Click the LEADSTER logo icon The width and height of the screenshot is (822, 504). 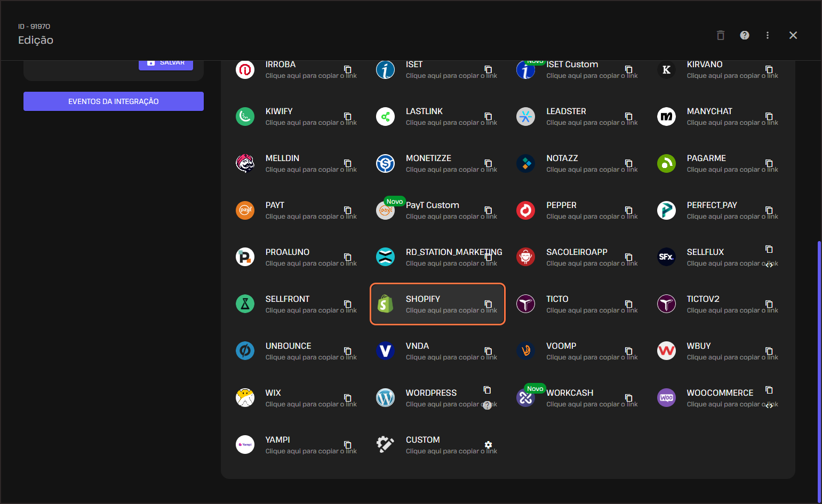point(525,116)
